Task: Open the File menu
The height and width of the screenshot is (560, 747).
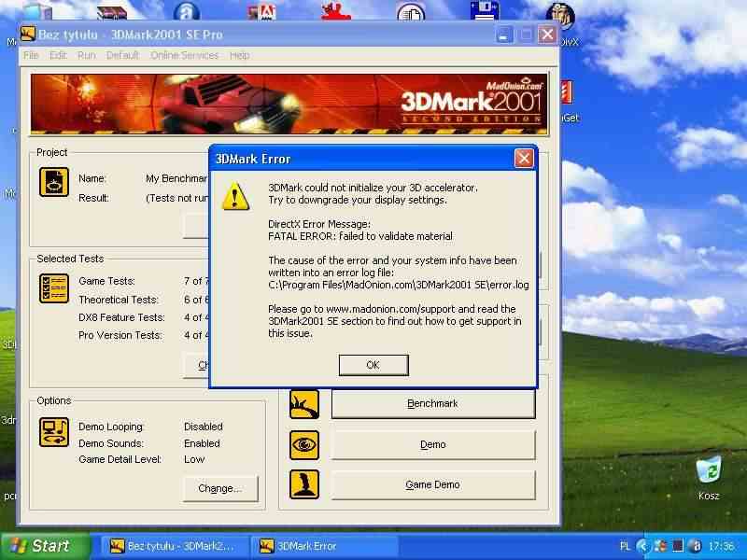Action: [31, 55]
